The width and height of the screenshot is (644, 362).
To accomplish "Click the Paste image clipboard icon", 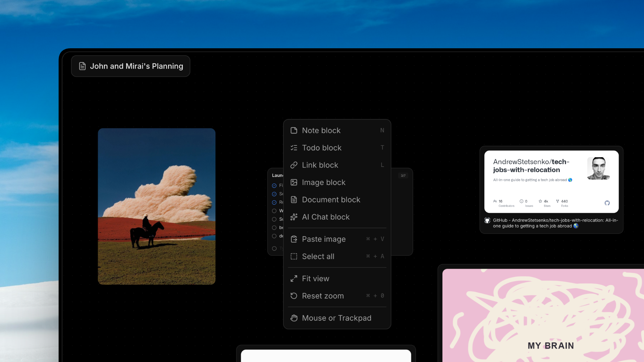I will point(294,239).
